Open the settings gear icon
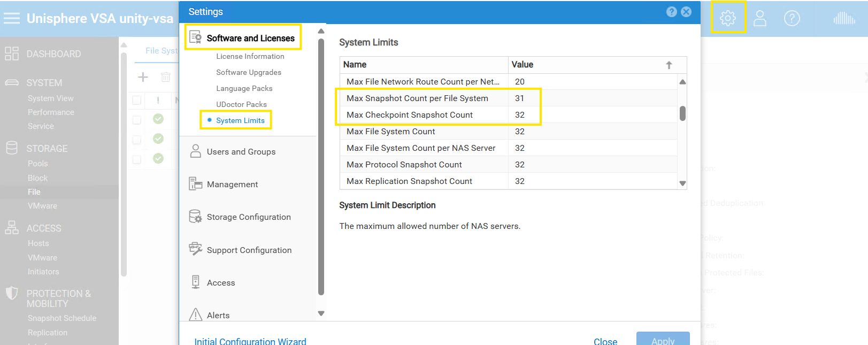Image resolution: width=868 pixels, height=345 pixels. click(x=727, y=18)
